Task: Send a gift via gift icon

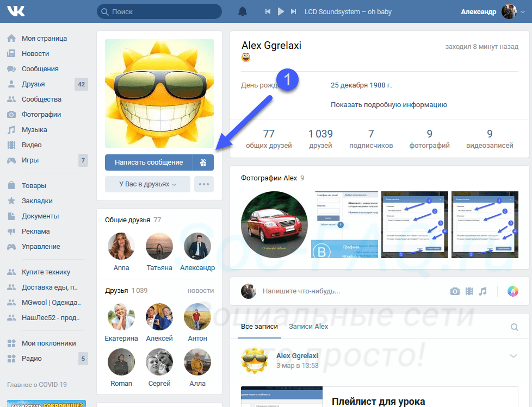Action: coord(203,162)
